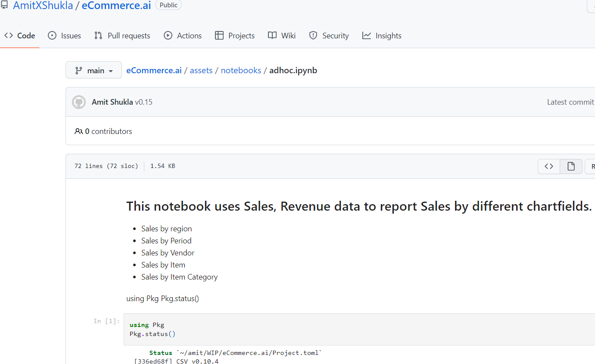The image size is (595, 364).
Task: Click the Wiki book icon
Action: 272,36
